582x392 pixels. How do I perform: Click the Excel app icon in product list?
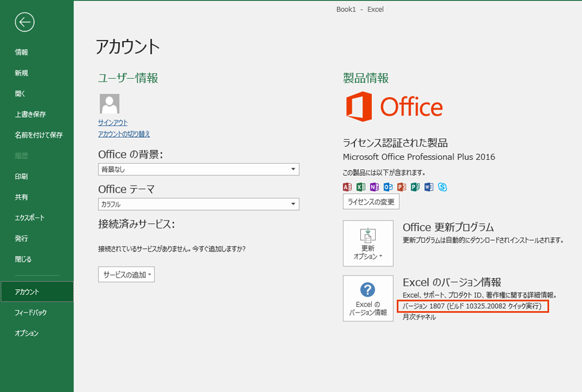click(361, 187)
